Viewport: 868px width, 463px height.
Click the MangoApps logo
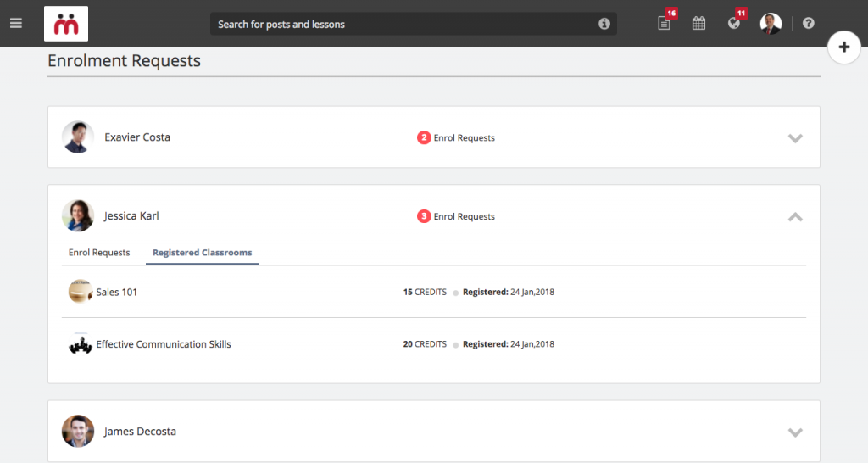[x=66, y=24]
